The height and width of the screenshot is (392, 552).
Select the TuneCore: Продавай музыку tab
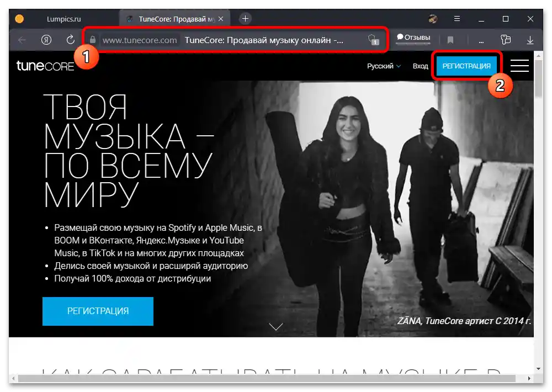(175, 19)
